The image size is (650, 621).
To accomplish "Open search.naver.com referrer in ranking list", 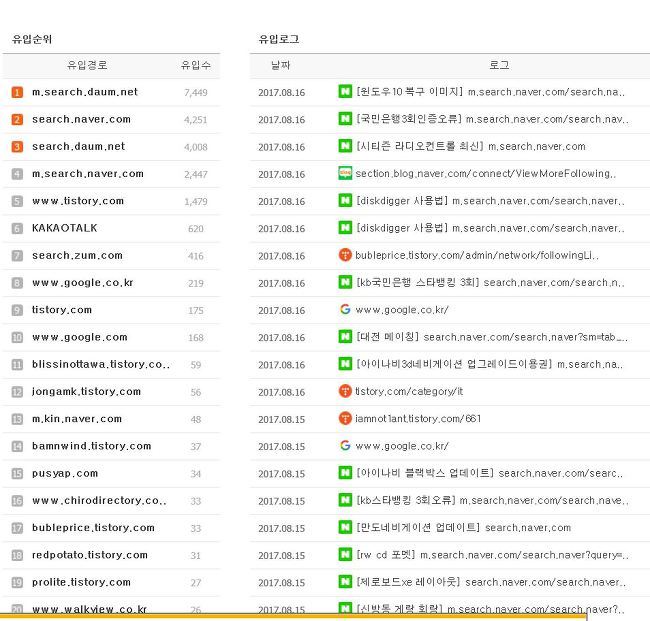I will coord(81,119).
